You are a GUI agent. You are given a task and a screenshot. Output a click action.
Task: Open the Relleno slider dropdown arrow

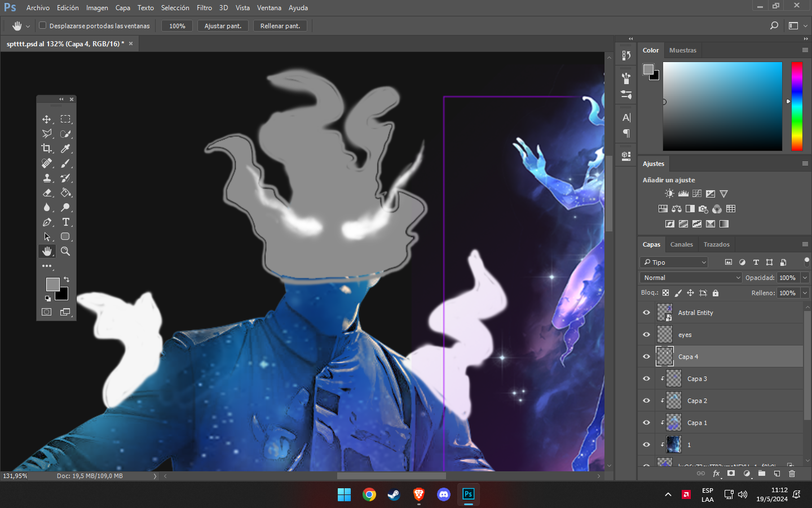coord(805,293)
